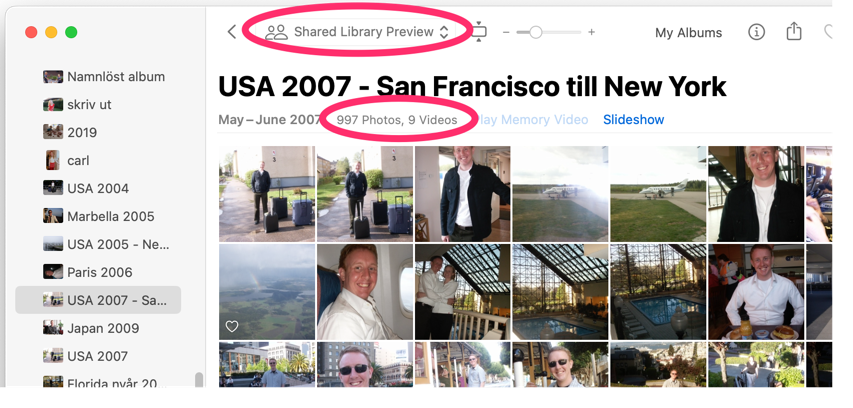Click the aspect ratio toggle icon
The image size is (853, 408).
[479, 32]
